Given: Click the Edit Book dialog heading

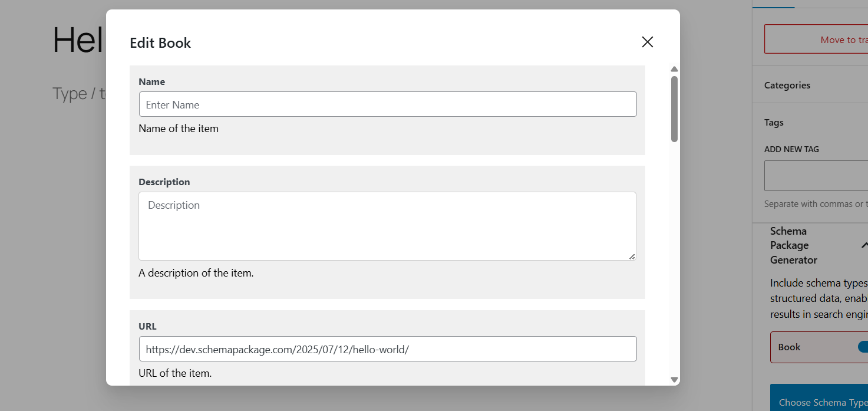Looking at the screenshot, I should point(160,43).
